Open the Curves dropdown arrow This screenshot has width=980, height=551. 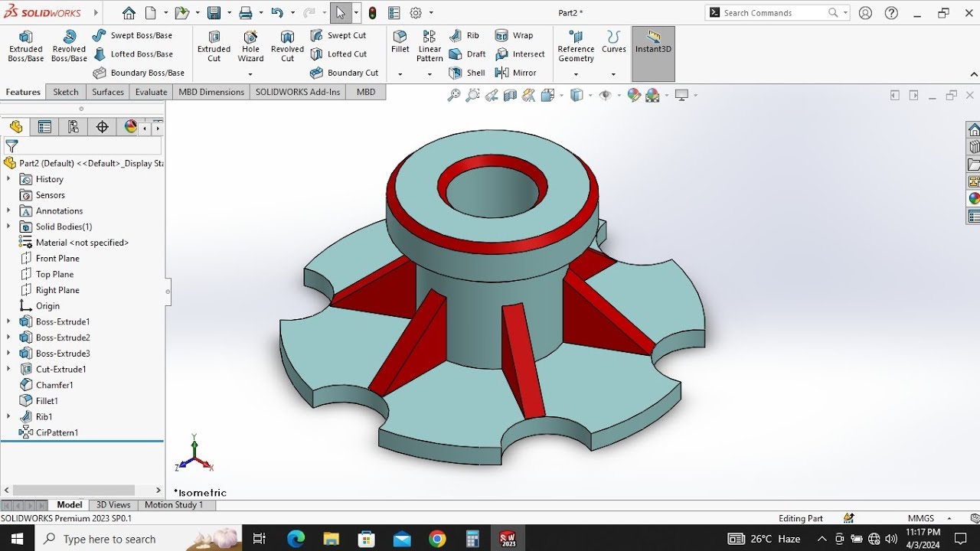(613, 74)
